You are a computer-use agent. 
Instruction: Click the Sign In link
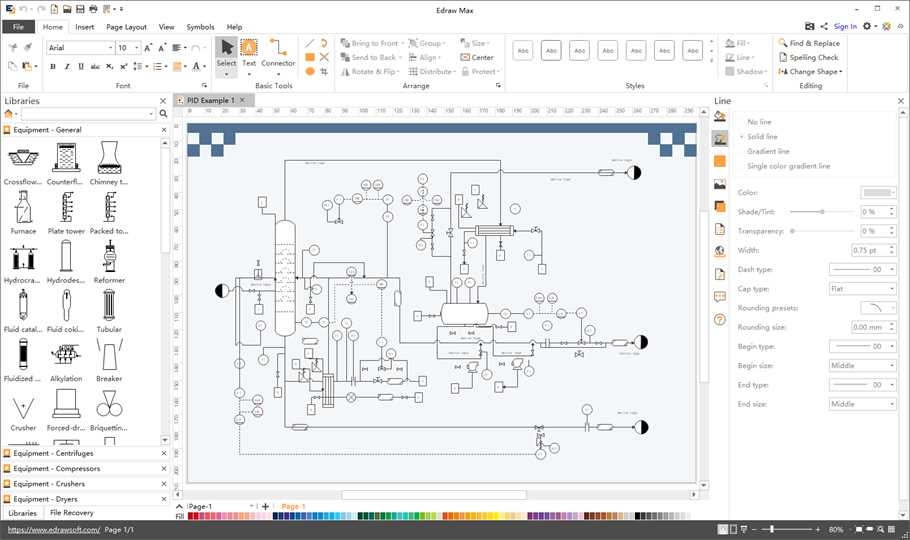[x=845, y=27]
